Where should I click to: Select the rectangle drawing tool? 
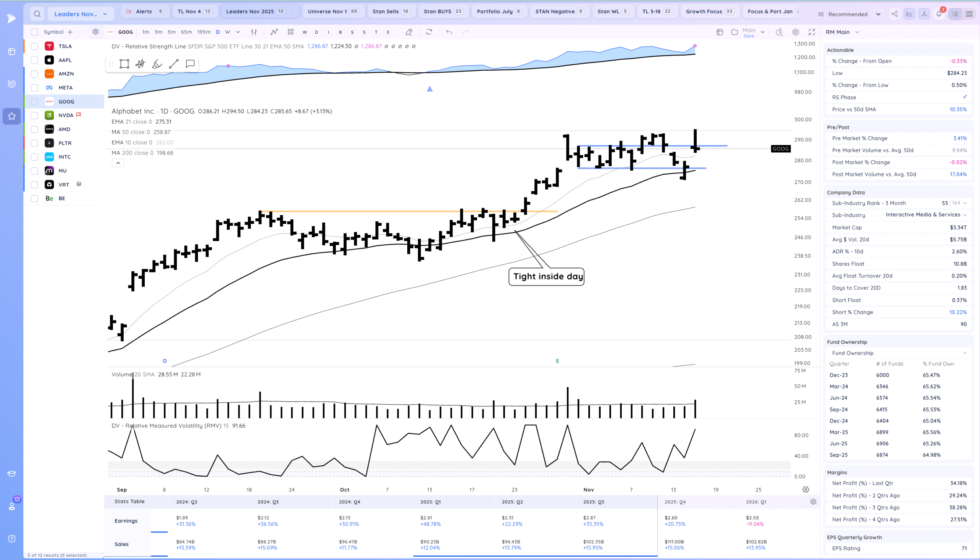tap(124, 64)
